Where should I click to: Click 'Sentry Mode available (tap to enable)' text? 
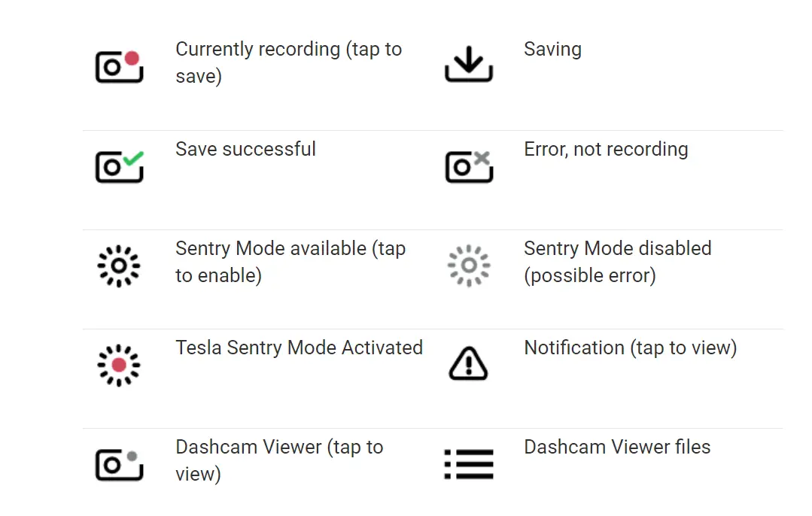[x=290, y=262]
